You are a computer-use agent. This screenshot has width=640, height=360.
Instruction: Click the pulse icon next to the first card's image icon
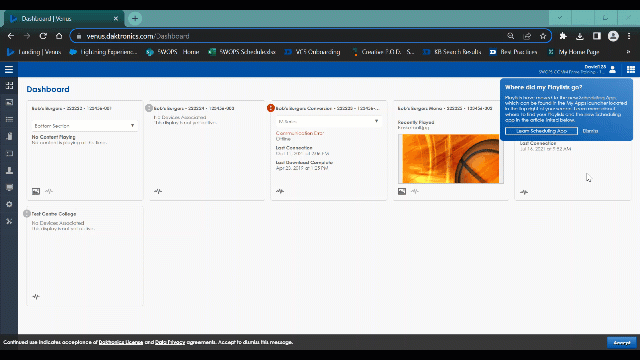click(49, 191)
